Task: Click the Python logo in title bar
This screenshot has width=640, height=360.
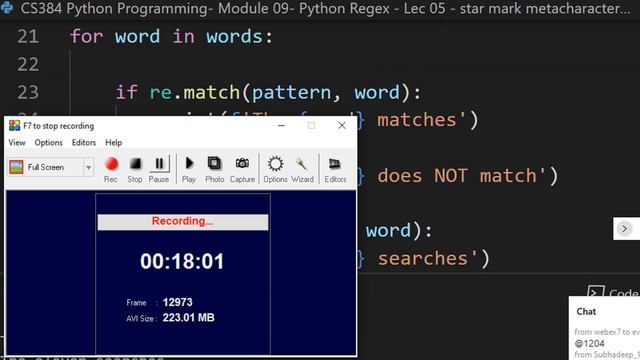Action: coord(7,8)
